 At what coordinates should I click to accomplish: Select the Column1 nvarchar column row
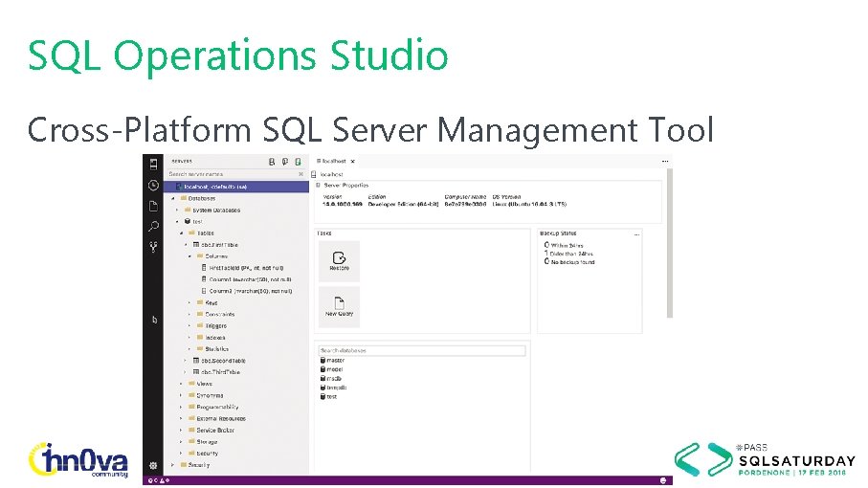(x=246, y=279)
